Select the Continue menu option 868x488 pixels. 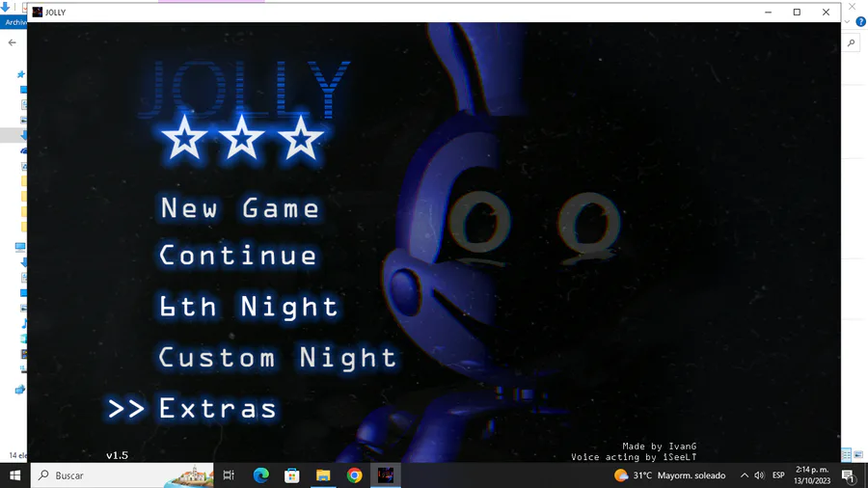pyautogui.click(x=238, y=256)
